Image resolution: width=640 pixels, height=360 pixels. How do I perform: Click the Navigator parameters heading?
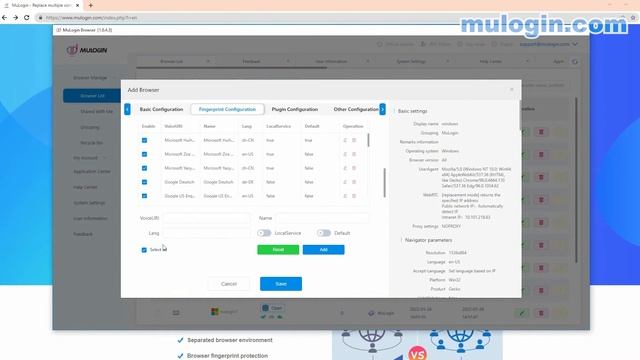[428, 240]
